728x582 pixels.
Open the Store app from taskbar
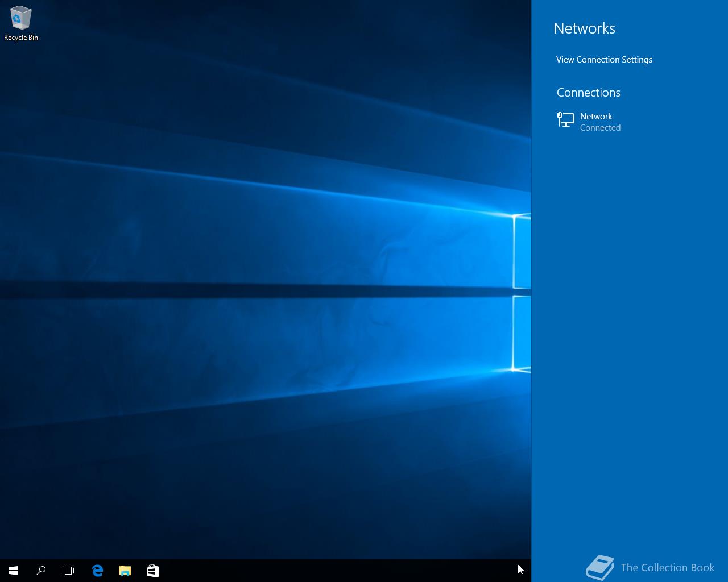coord(152,571)
